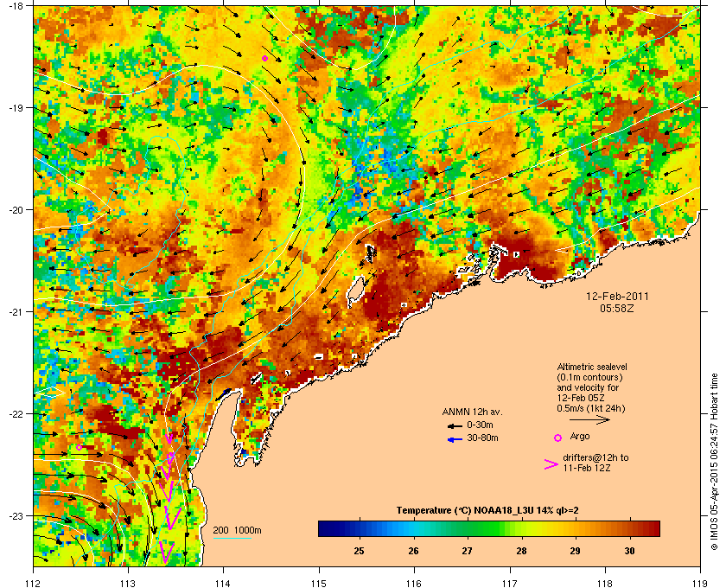Click the longitude axis label '119'
726x588 pixels.
[x=700, y=583]
